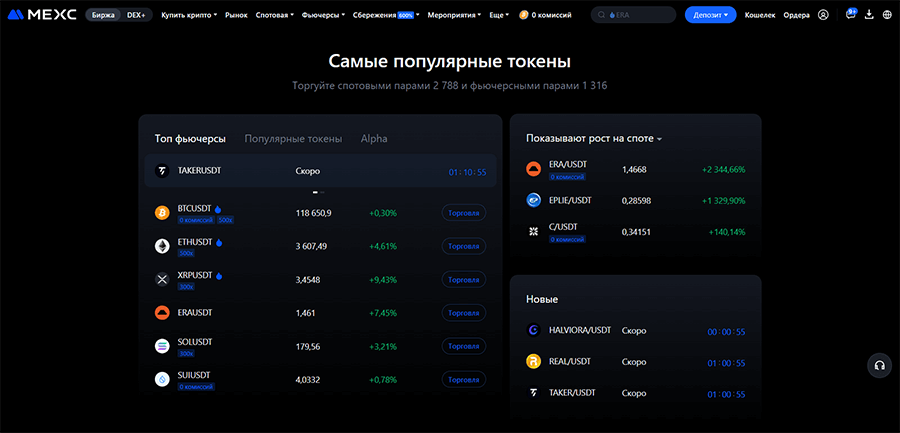Click Торговля button for BTCUSDT
This screenshot has width=900, height=433.
coord(464,213)
